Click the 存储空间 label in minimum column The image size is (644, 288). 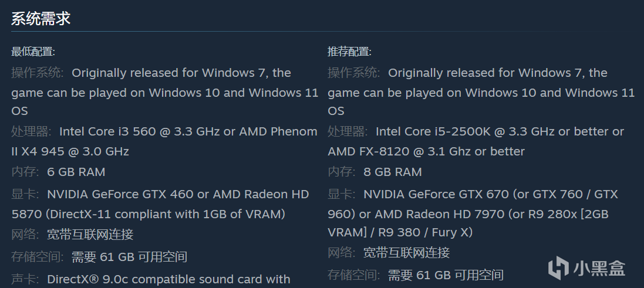tap(36, 257)
